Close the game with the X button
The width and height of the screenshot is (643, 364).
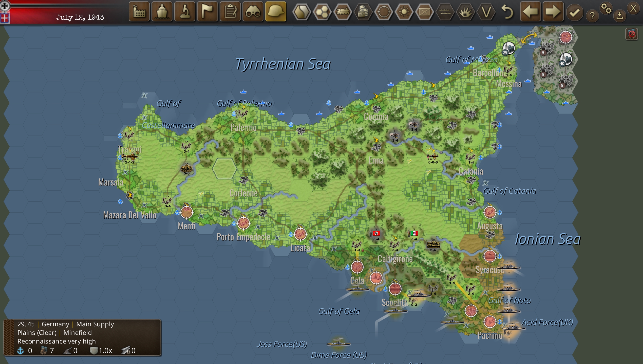633,8
